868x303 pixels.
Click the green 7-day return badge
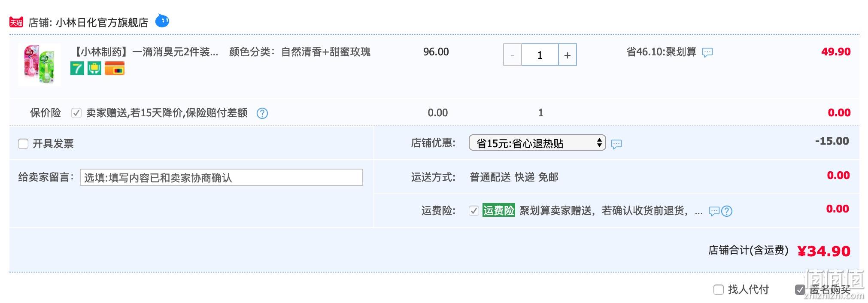77,68
